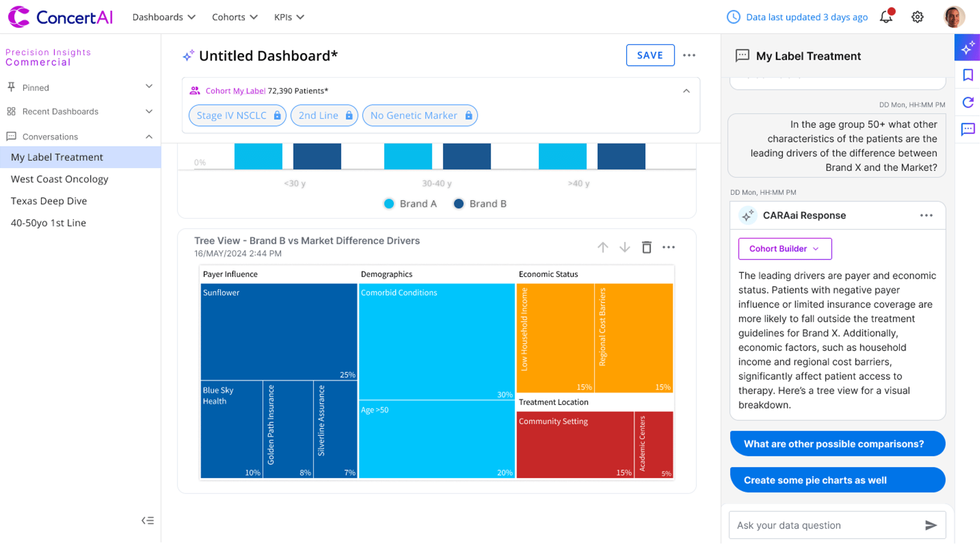Image resolution: width=980 pixels, height=544 pixels.
Task: Click the lock on No Genetic Marker chip
Action: pos(468,115)
